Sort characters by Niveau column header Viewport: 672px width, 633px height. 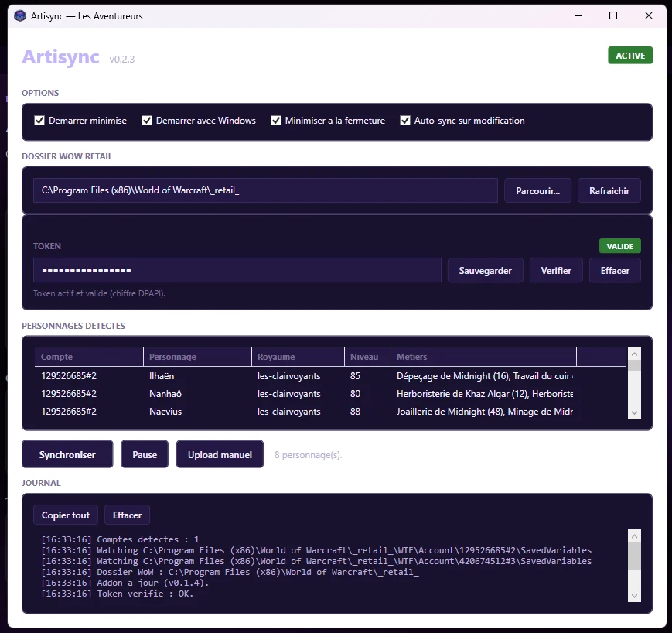pos(368,357)
